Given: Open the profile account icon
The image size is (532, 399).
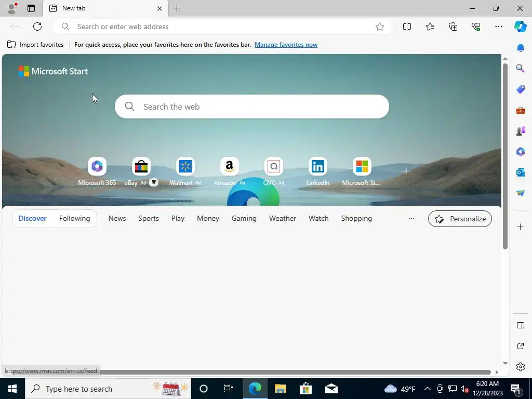Looking at the screenshot, I should 12,8.
